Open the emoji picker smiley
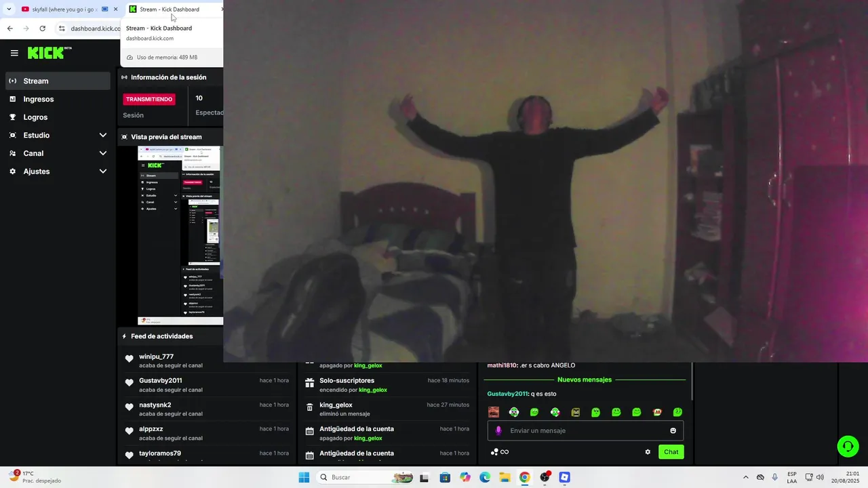Screen dimensions: 868x488 [x=673, y=430]
